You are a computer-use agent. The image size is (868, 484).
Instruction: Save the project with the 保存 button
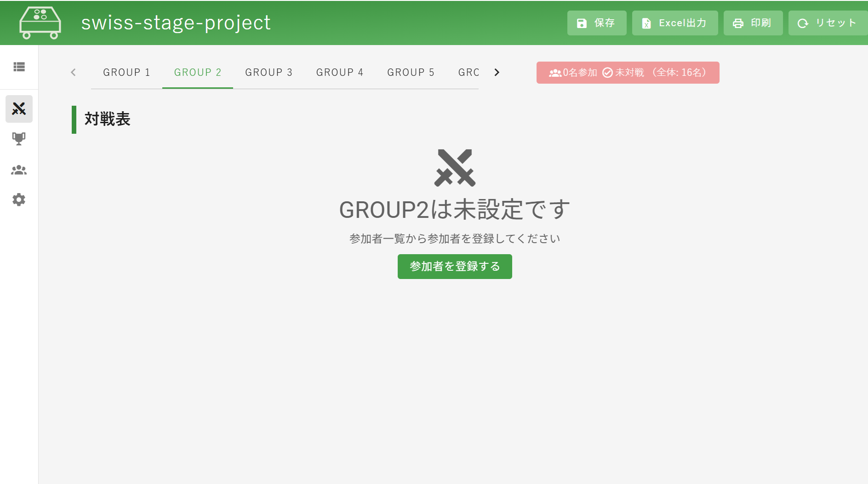click(x=596, y=23)
